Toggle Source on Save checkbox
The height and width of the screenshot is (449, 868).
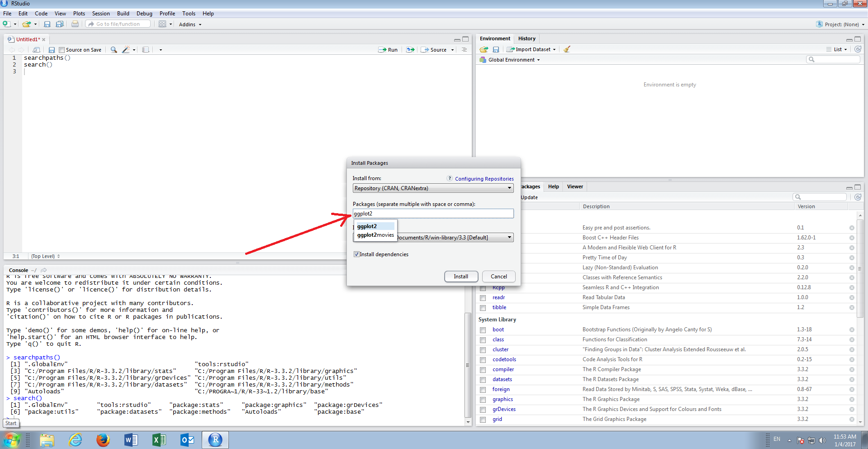click(62, 50)
